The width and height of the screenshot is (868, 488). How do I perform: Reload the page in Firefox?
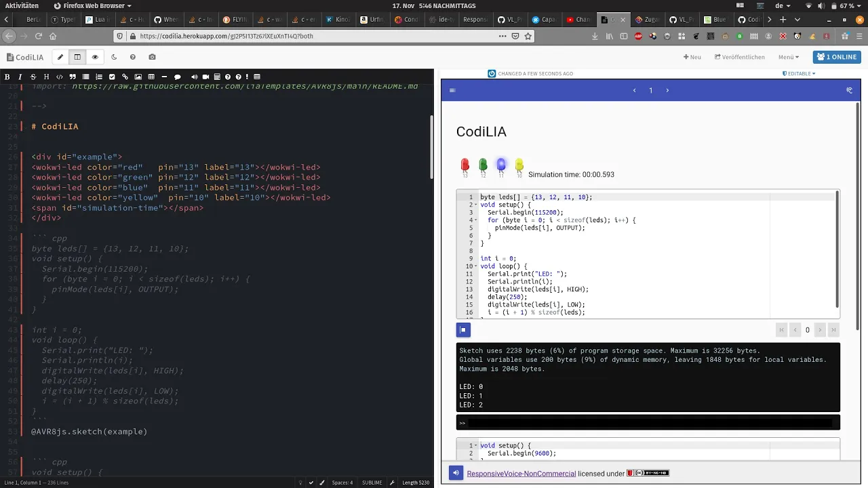click(39, 36)
